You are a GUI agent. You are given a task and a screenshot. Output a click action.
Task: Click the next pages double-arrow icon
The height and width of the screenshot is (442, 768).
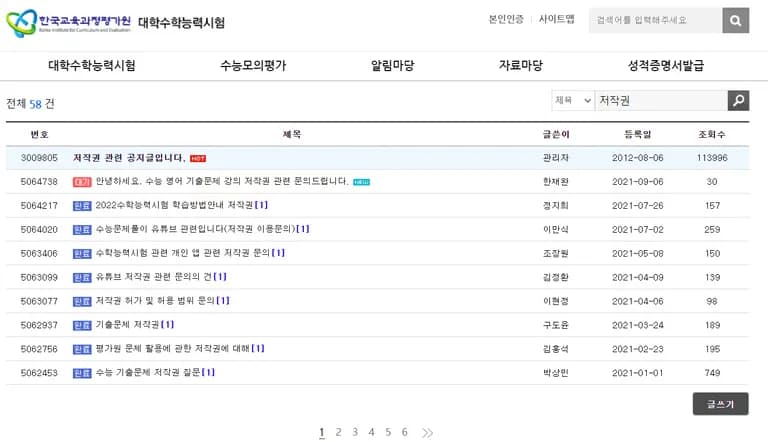(x=428, y=433)
